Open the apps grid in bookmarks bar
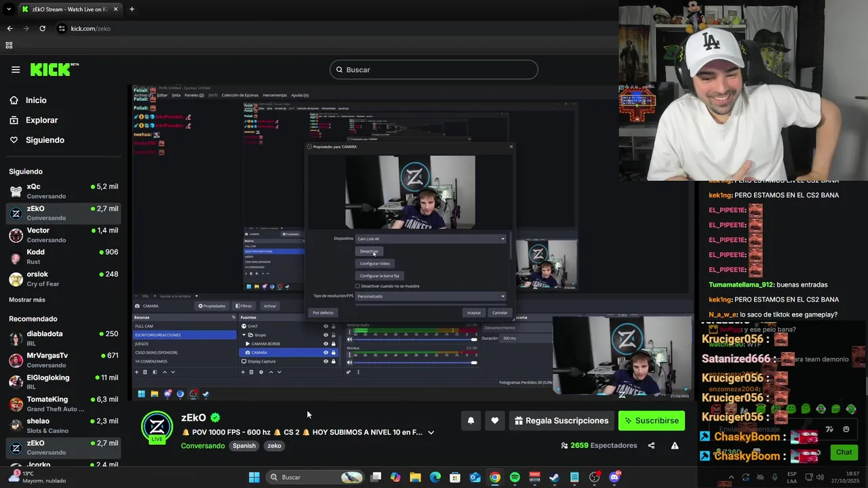Image resolution: width=868 pixels, height=488 pixels. [x=9, y=45]
